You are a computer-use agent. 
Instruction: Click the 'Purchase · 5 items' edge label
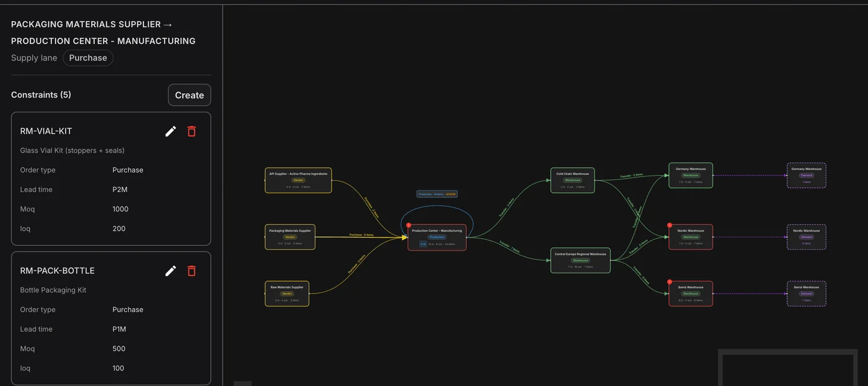pos(361,235)
